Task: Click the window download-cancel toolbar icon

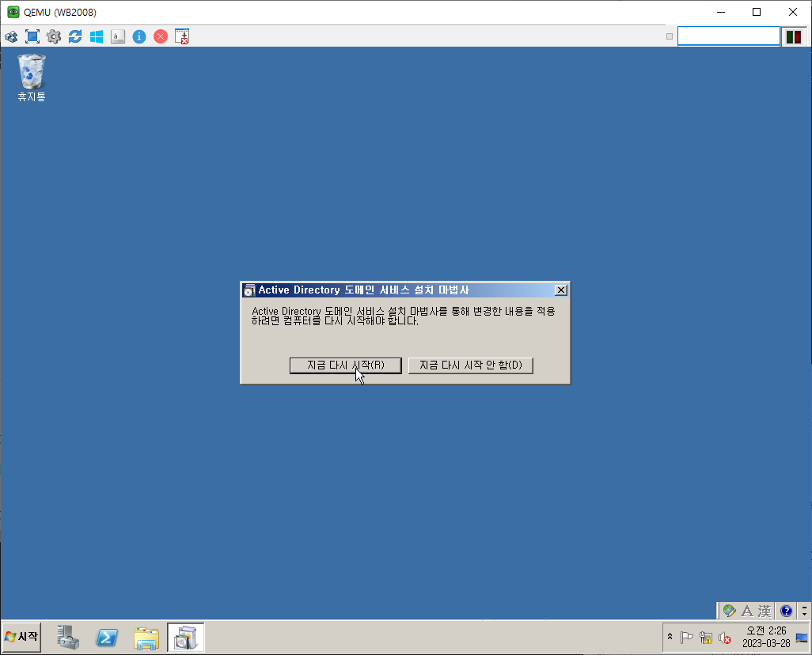Action: coord(182,36)
